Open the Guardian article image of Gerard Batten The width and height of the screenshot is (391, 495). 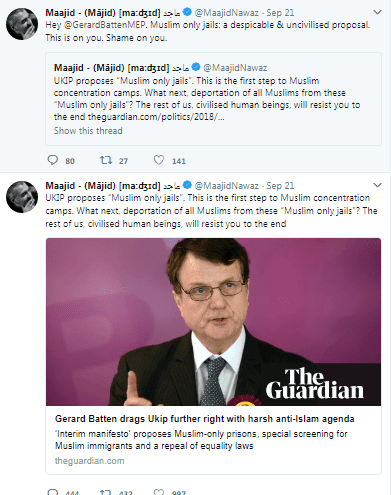click(213, 322)
